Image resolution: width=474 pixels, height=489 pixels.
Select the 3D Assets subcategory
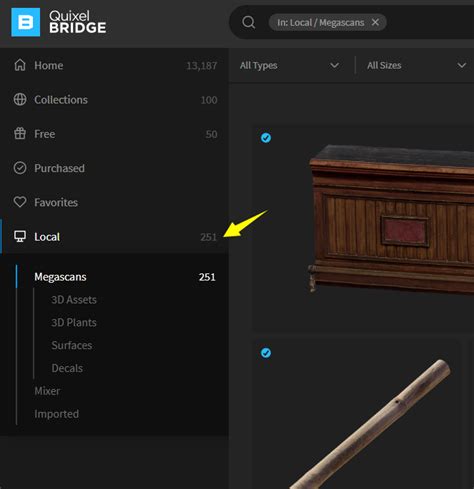(x=74, y=300)
